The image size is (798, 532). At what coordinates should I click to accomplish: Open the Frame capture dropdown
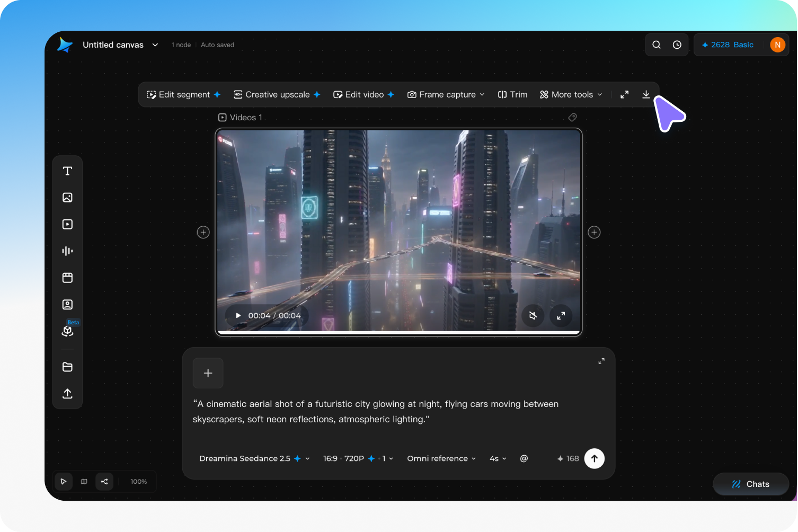tap(446, 94)
